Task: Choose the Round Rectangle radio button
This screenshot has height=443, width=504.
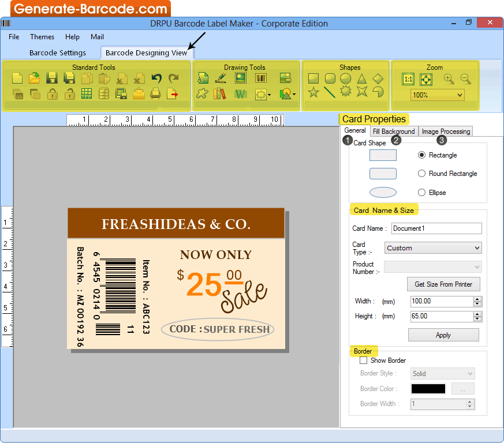Action: pyautogui.click(x=421, y=174)
